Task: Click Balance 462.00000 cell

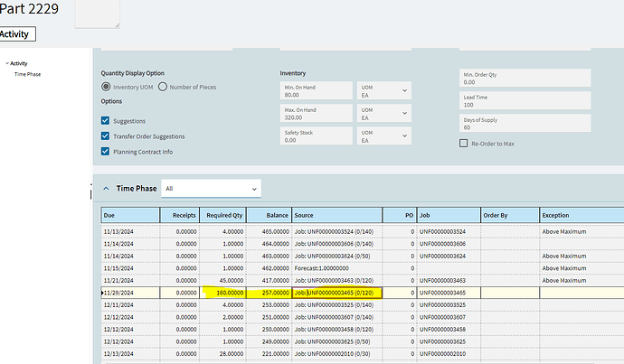Action: (269, 268)
